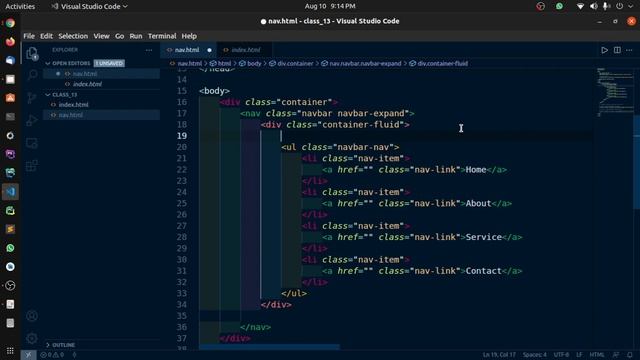The width and height of the screenshot is (640, 360).
Task: Launch Google Chrome from the dock
Action: point(10,23)
